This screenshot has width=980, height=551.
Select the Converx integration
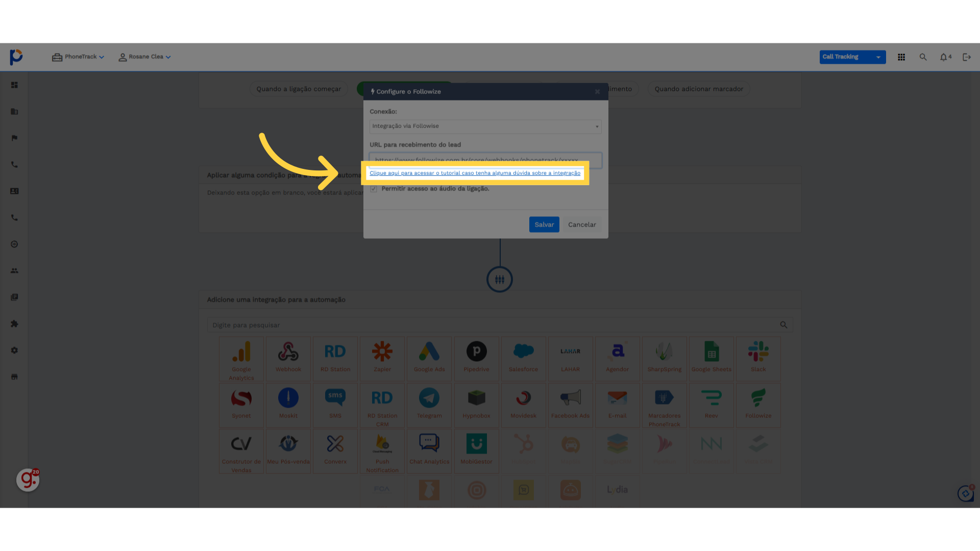tap(335, 452)
